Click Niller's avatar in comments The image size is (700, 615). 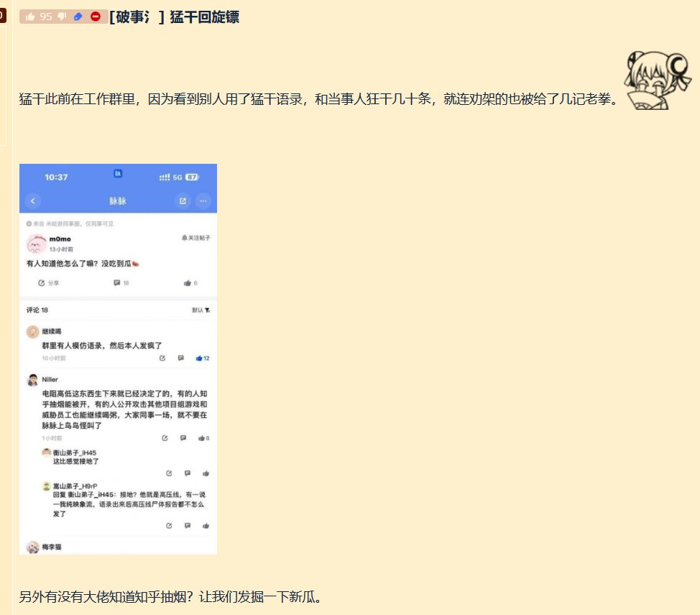click(32, 380)
